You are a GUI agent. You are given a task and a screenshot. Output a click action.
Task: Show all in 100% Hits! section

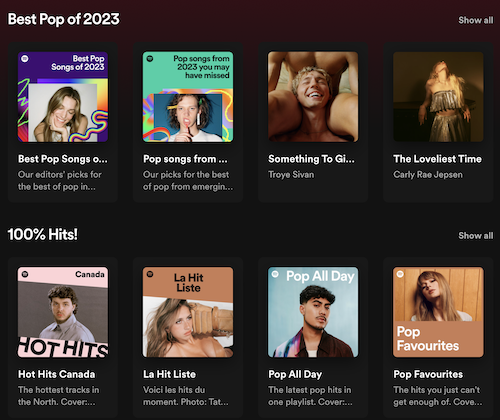476,236
